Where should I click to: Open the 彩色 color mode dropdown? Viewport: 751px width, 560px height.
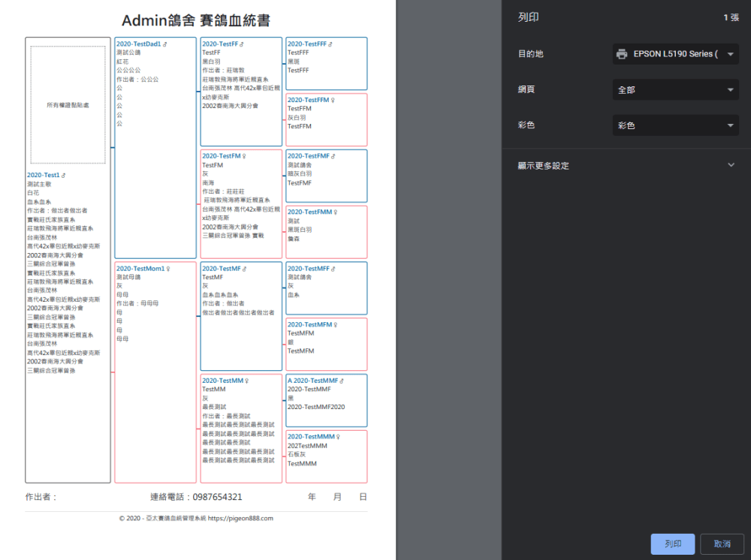click(674, 125)
